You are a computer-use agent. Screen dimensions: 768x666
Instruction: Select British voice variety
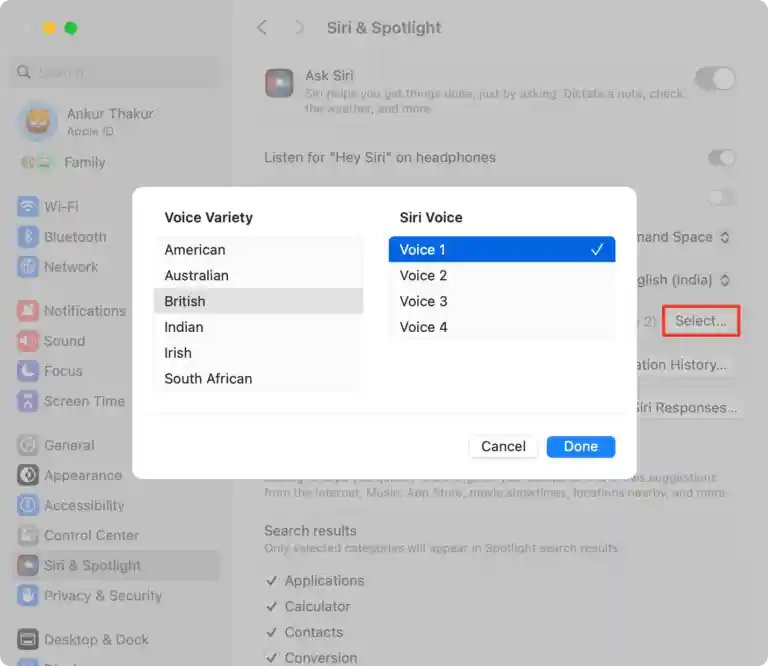pyautogui.click(x=258, y=301)
